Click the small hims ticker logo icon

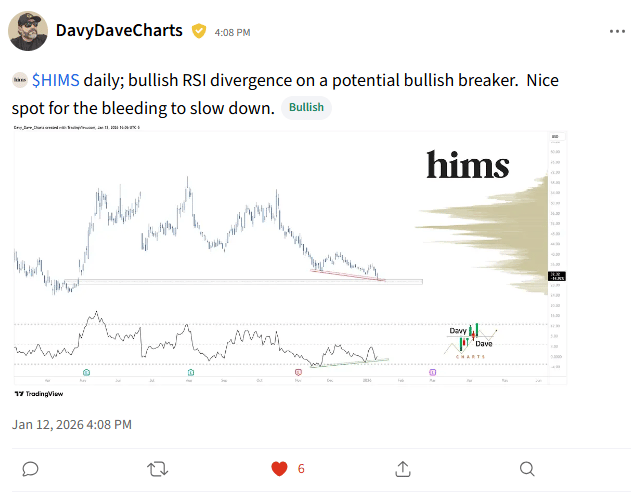tap(20, 80)
